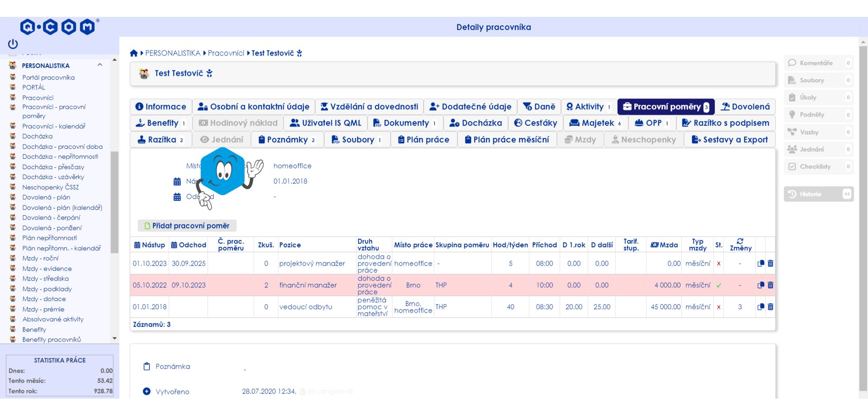Go to home via breadcrumb house icon
The width and height of the screenshot is (868, 413).
pos(134,53)
